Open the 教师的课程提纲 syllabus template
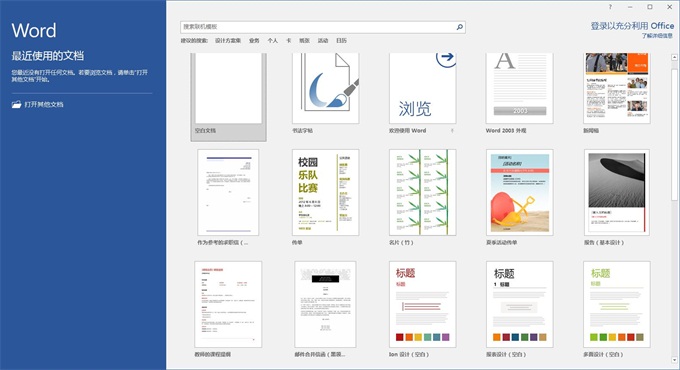This screenshot has height=370, width=680. (x=228, y=304)
